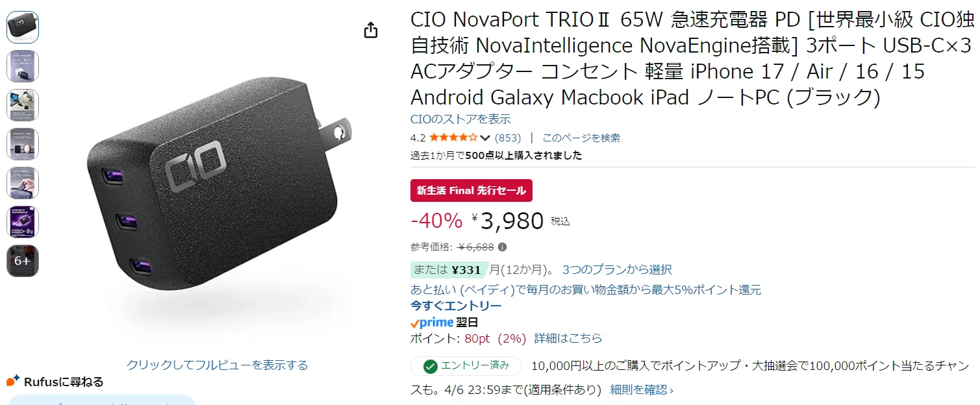Screen dimensions: 980x405
Task: Open the 853 reviews count link
Action: (x=508, y=138)
